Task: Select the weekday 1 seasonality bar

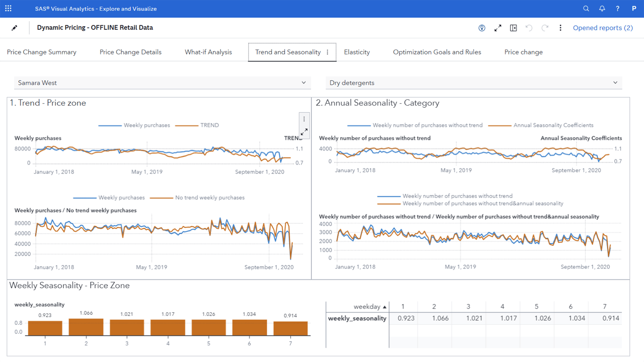Action: coord(45,327)
